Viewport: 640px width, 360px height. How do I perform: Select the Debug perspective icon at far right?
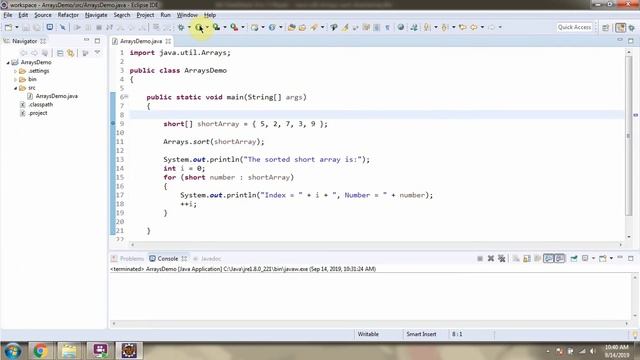(x=632, y=27)
